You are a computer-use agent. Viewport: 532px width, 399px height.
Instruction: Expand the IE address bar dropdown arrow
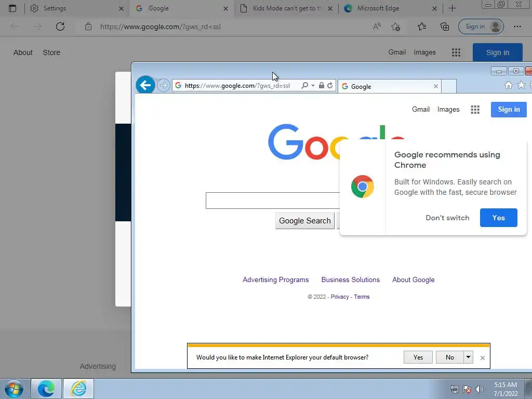(313, 86)
